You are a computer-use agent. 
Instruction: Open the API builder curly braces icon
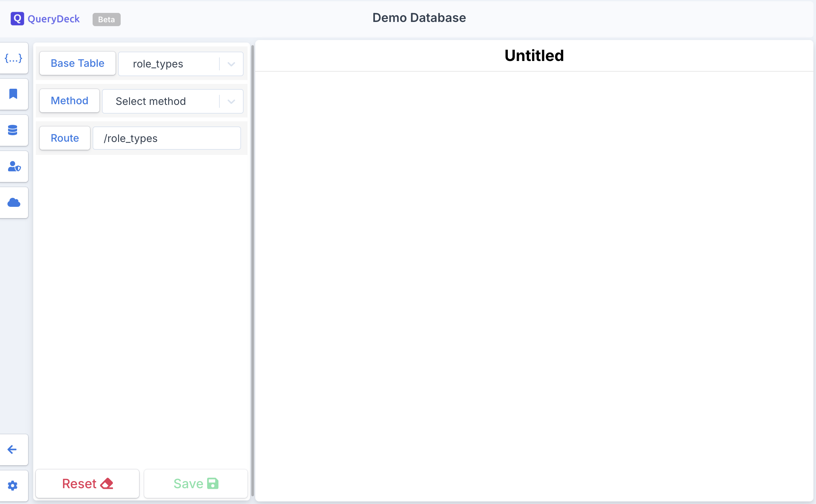(x=13, y=58)
